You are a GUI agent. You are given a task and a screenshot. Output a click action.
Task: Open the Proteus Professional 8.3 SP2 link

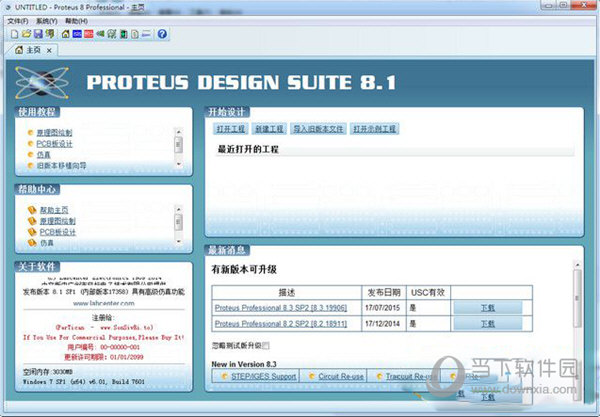pos(281,308)
